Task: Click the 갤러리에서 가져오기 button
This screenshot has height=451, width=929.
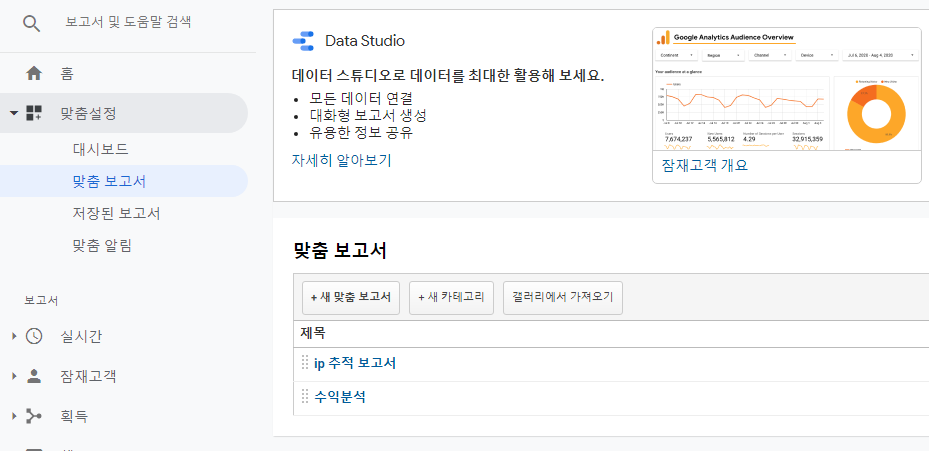Action: pos(563,298)
